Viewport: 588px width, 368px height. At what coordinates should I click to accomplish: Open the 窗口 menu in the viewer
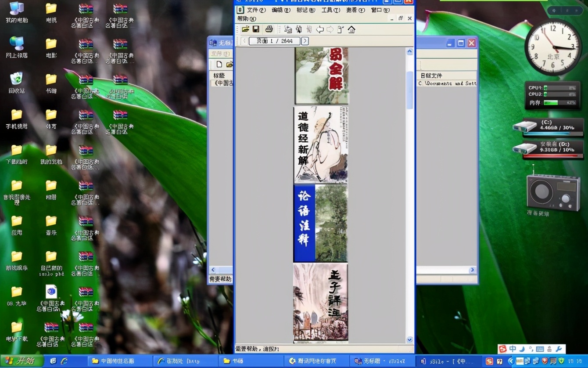pyautogui.click(x=380, y=10)
